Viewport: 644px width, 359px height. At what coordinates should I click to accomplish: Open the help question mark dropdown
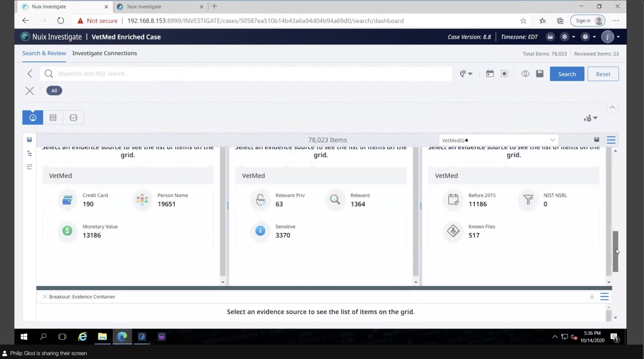pos(588,37)
